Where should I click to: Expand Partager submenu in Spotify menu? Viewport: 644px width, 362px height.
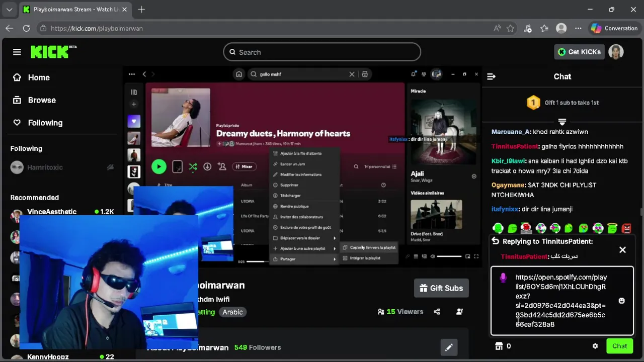point(304,259)
